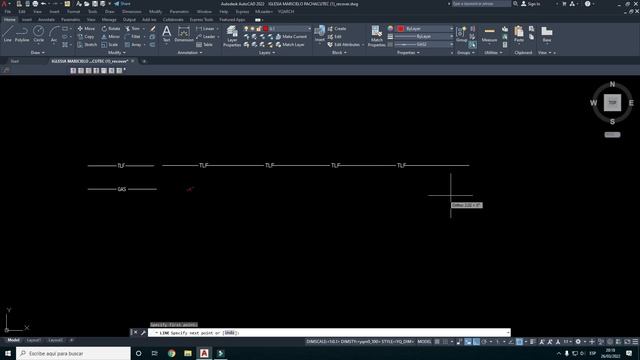640x360 pixels.
Task: Activate the Fillet command
Action: 133,37
